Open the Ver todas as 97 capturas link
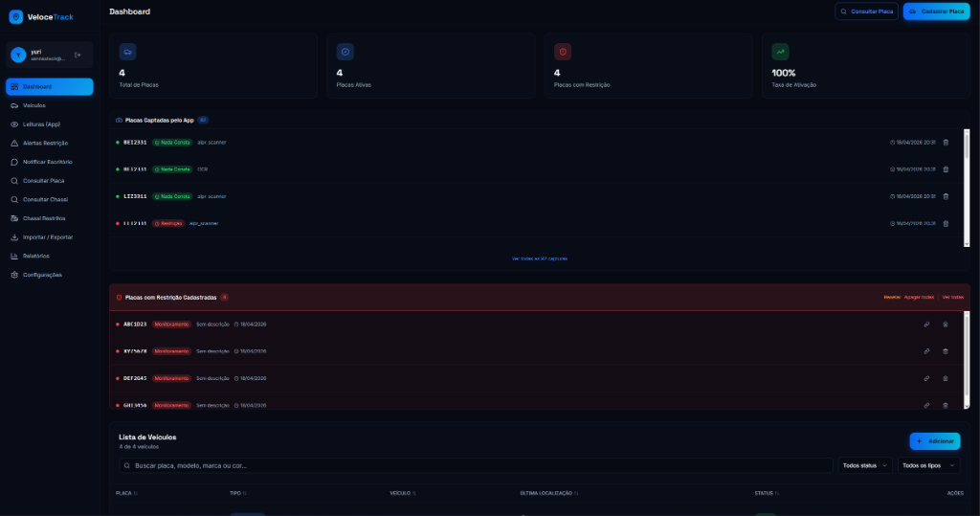980x516 pixels. click(540, 258)
